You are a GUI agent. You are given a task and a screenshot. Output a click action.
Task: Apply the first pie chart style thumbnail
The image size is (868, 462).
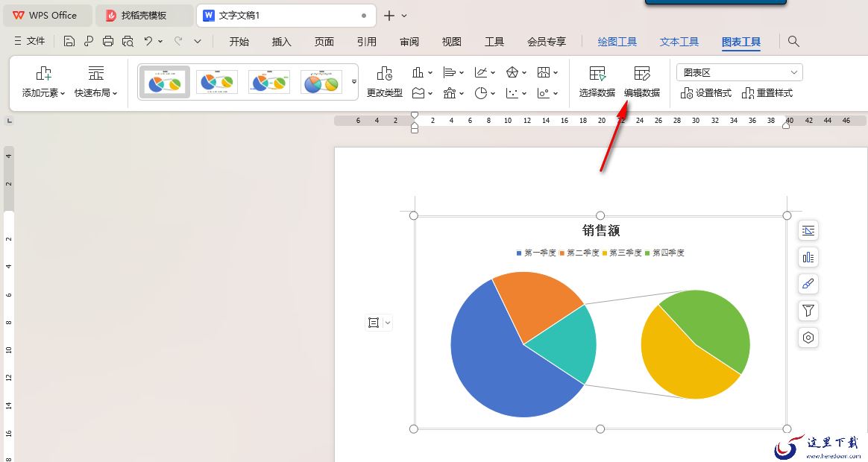click(164, 82)
